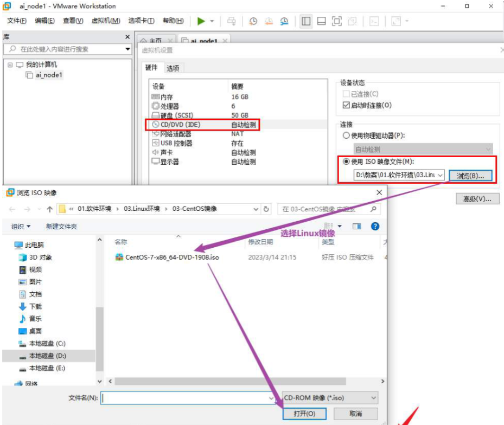Image resolution: width=504 pixels, height=425 pixels.
Task: Close the 库 library panel
Action: [x=127, y=37]
